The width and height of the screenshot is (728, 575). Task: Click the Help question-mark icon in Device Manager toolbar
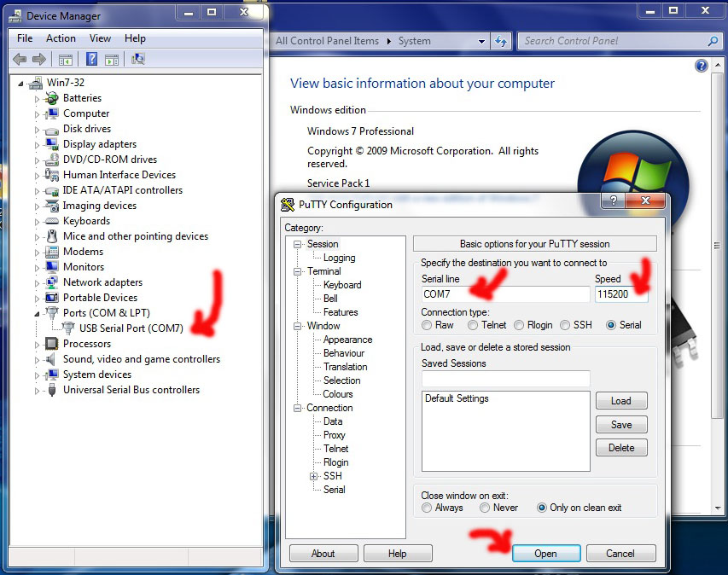click(91, 59)
